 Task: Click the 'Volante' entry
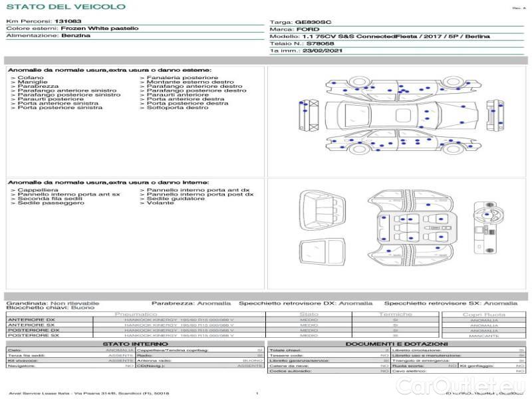click(x=160, y=203)
